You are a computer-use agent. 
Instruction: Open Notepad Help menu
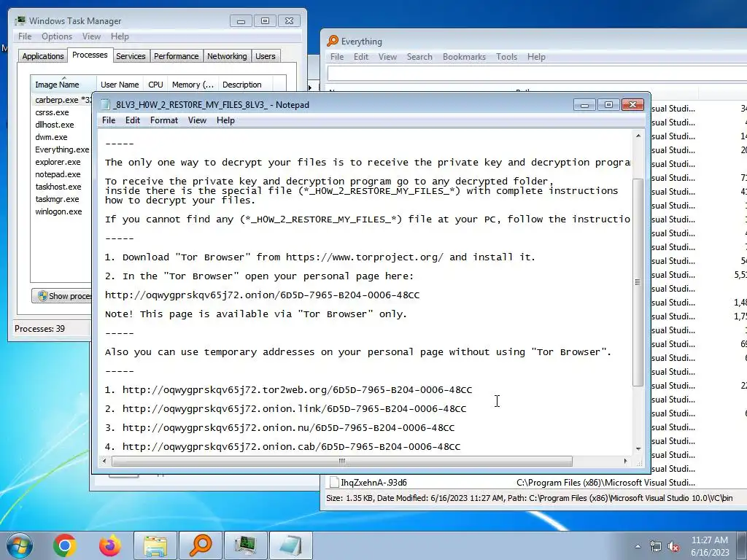click(225, 120)
